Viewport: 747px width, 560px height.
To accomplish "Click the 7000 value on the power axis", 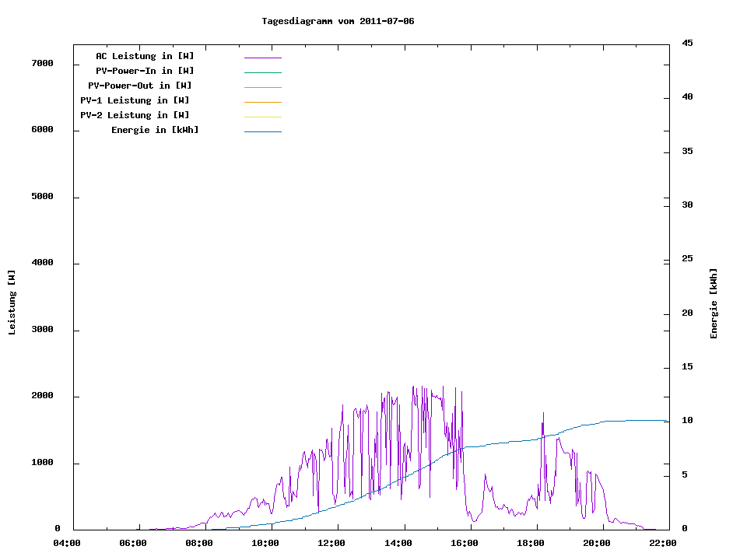I will pyautogui.click(x=42, y=63).
